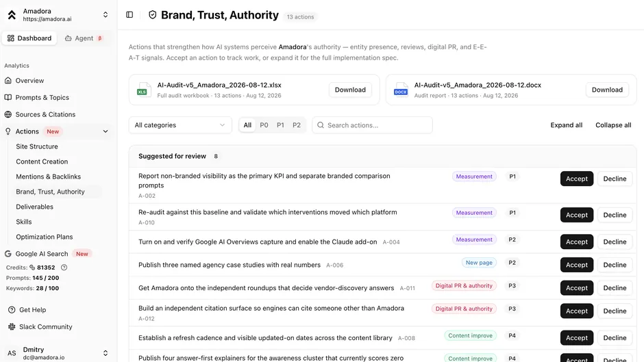Click the credits help question icon

(x=64, y=268)
